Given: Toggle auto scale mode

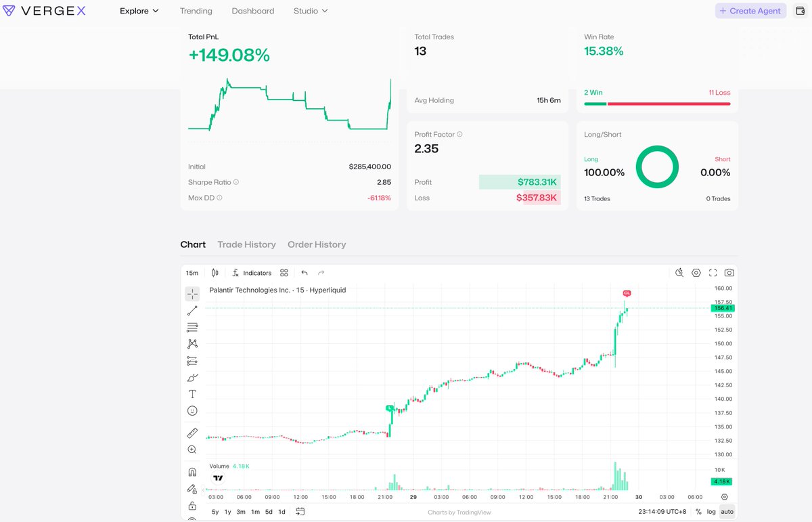Looking at the screenshot, I should click(x=727, y=512).
